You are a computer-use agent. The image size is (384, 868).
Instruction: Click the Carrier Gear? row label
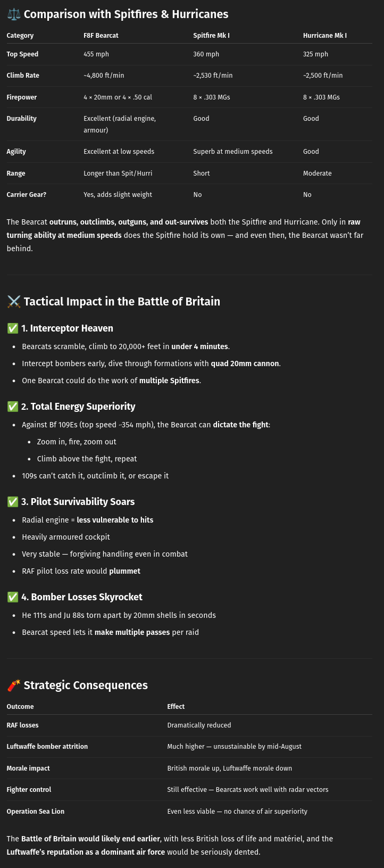tap(27, 195)
